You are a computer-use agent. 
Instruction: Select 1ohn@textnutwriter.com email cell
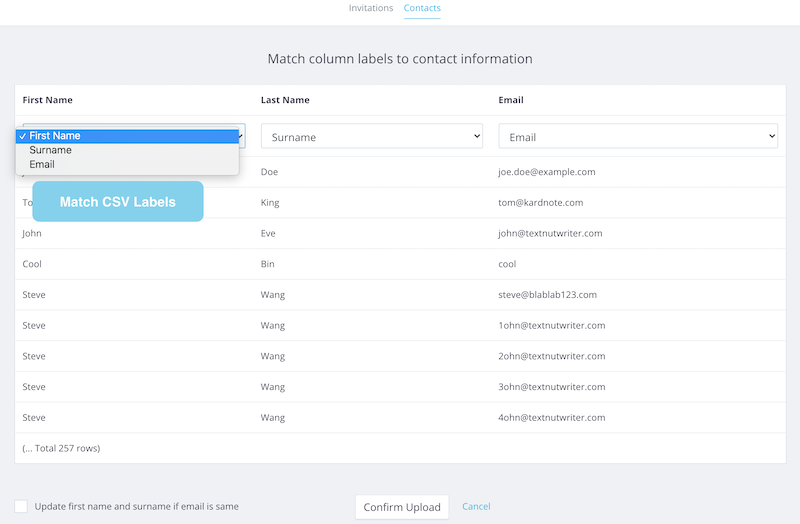552,325
